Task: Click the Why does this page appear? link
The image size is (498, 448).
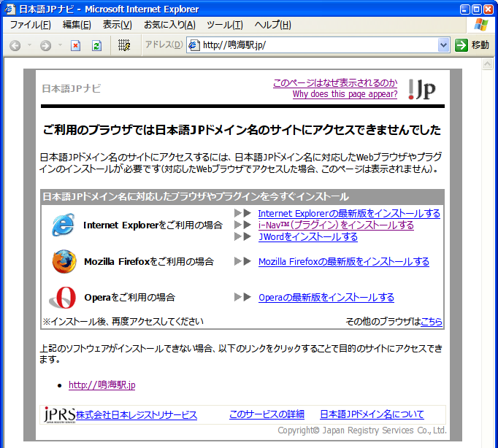Action: [345, 94]
